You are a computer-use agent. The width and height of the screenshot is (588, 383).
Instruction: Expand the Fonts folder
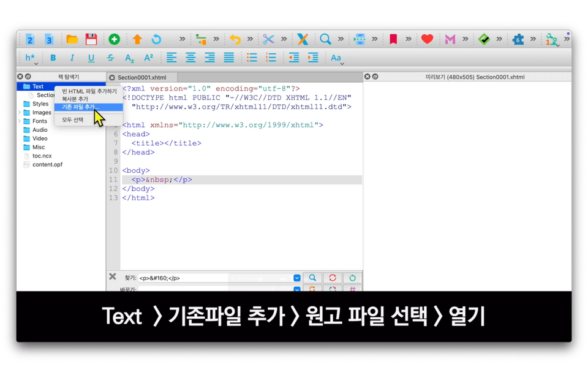point(20,121)
